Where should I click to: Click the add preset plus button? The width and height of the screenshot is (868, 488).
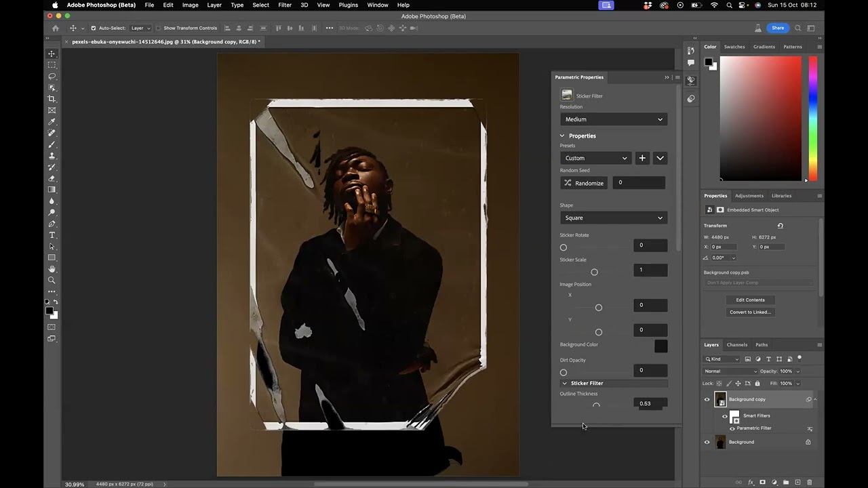[x=642, y=158]
